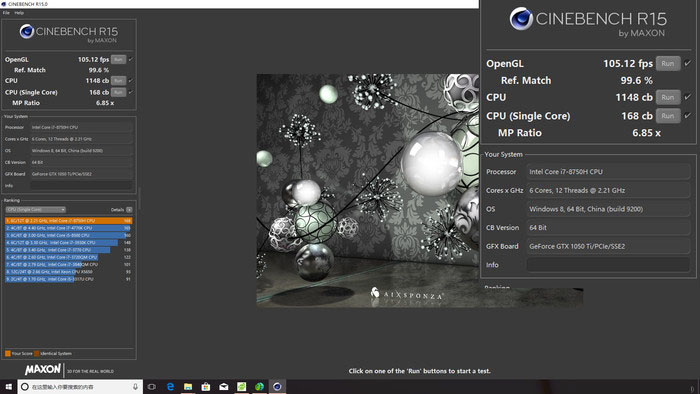This screenshot has width=700, height=394.
Task: Toggle the CPU checkmark in enlarged right panel
Action: [x=688, y=97]
